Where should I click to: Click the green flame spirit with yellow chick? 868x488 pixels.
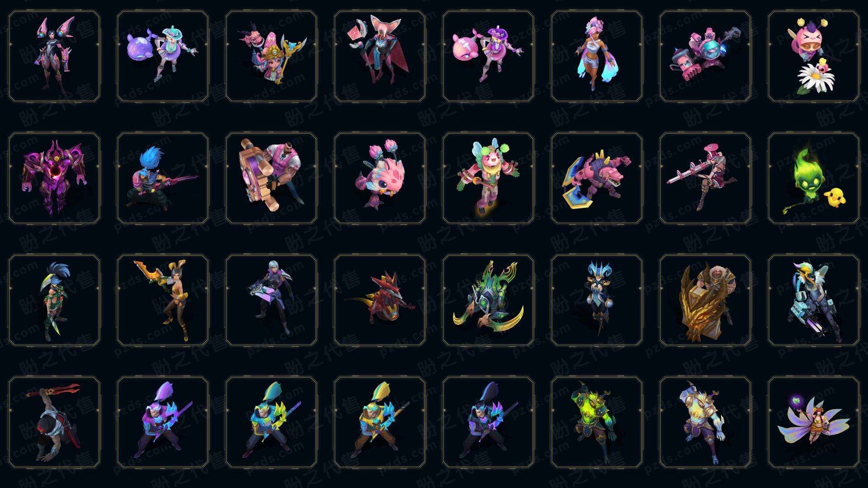pos(814,178)
